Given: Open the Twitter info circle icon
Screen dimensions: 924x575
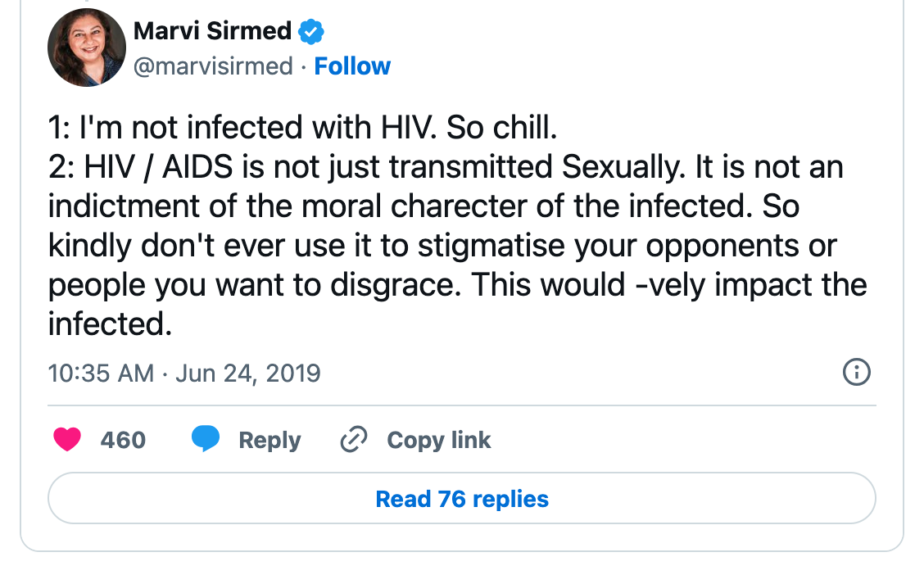Looking at the screenshot, I should pos(856,373).
